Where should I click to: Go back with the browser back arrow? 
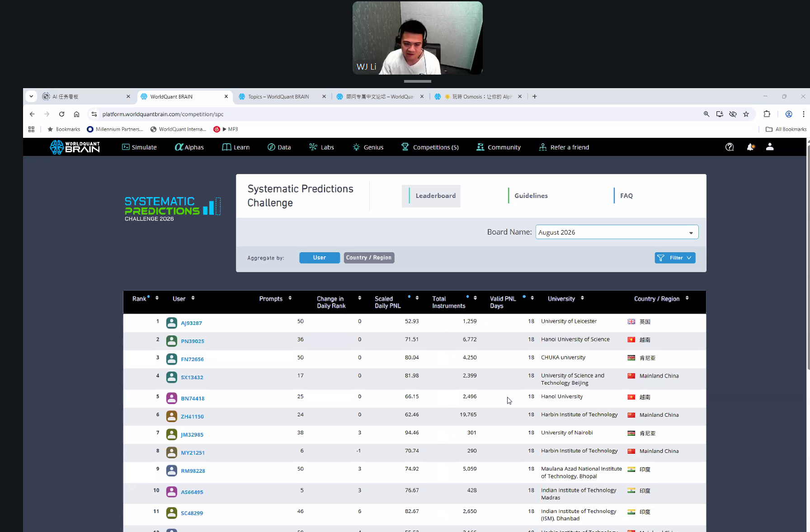[32, 114]
